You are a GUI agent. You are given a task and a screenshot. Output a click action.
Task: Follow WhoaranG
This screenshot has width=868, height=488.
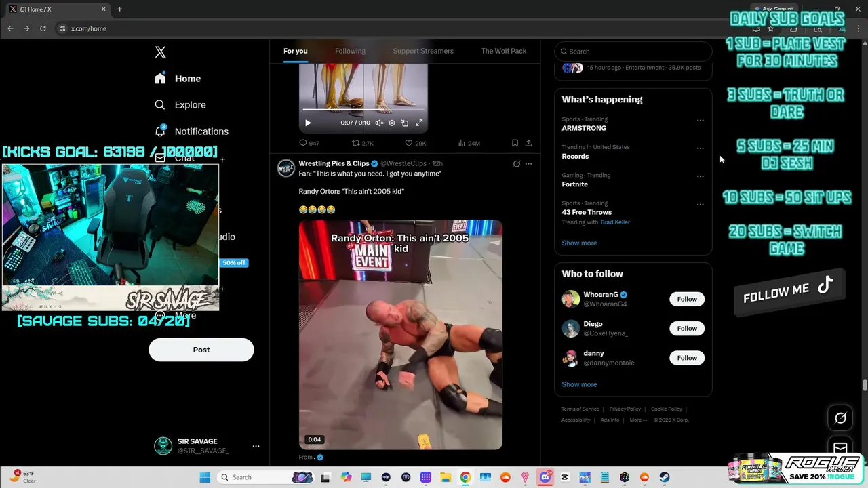(x=687, y=299)
